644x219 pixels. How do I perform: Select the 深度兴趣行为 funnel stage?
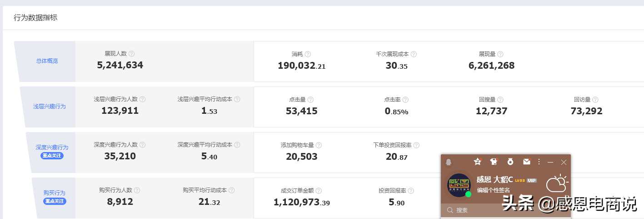[x=52, y=148]
